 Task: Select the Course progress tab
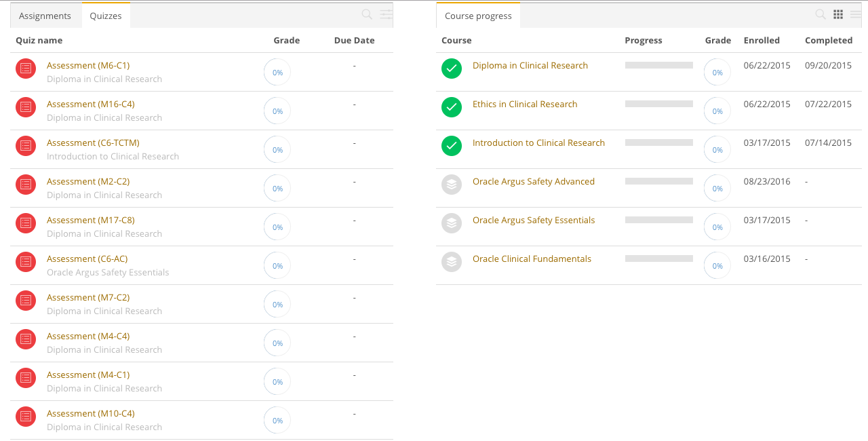pyautogui.click(x=478, y=16)
